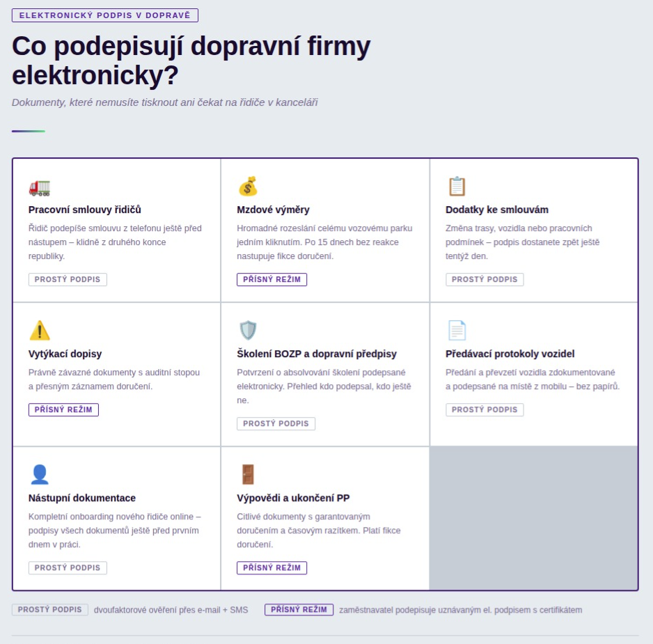This screenshot has width=653, height=644.
Task: Click the clipboard icon for contract amendments
Action: [457, 187]
